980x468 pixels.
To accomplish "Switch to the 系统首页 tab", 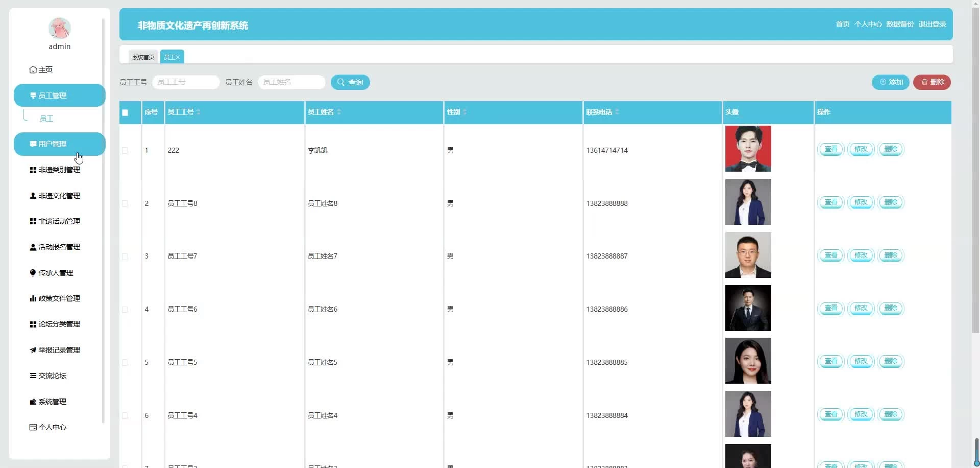I will 143,57.
